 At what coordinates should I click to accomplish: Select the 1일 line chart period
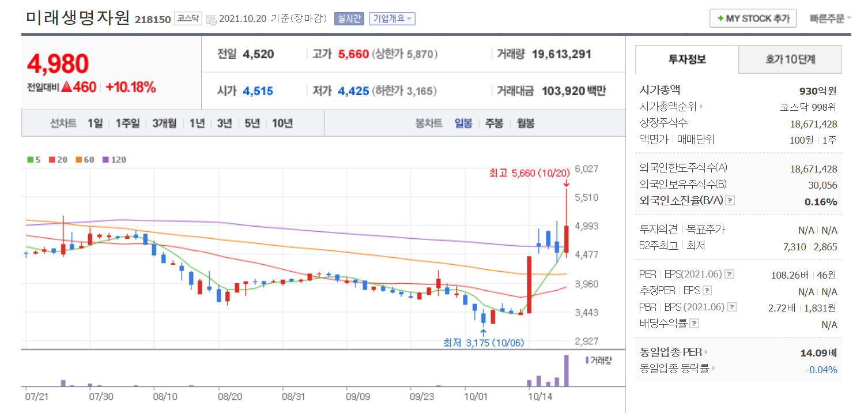click(95, 123)
